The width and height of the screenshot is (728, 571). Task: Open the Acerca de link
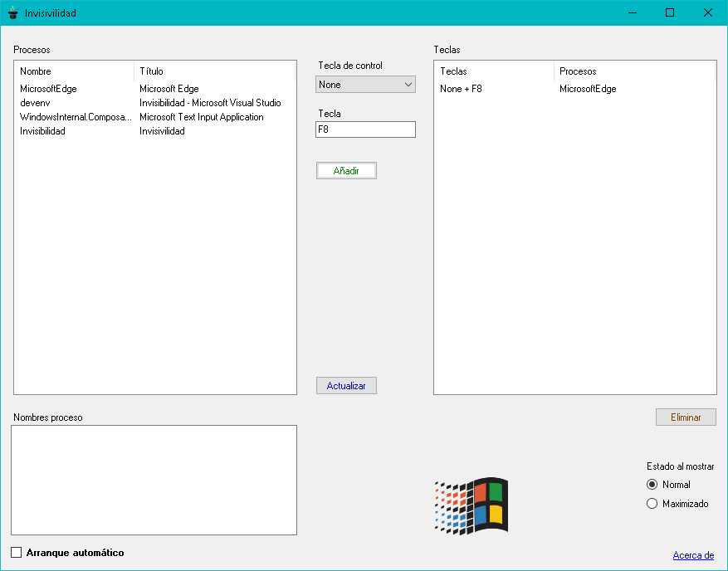click(x=693, y=555)
